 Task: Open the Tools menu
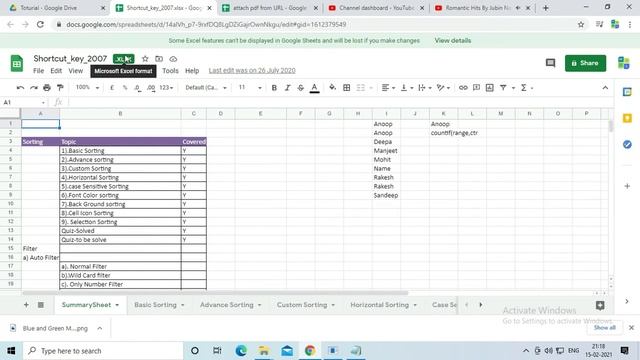click(x=170, y=71)
